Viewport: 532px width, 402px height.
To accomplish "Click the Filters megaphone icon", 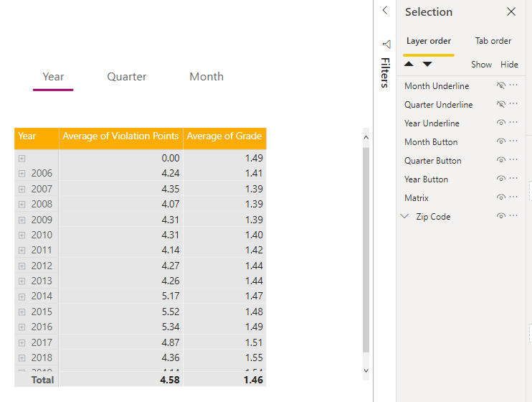I will pyautogui.click(x=385, y=45).
